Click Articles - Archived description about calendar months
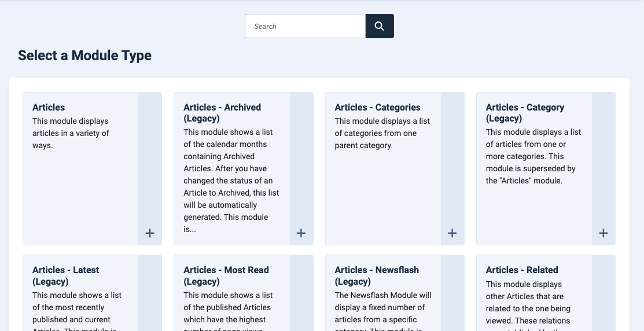 click(x=231, y=181)
